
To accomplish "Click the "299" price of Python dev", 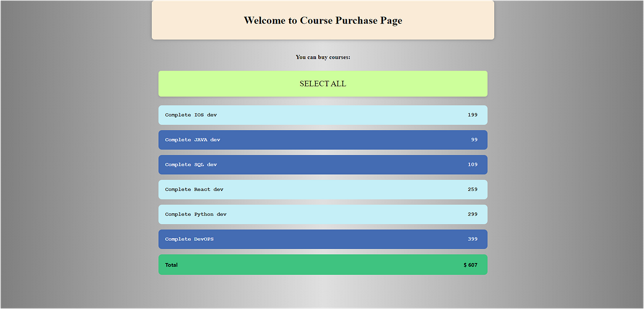I will click(473, 214).
